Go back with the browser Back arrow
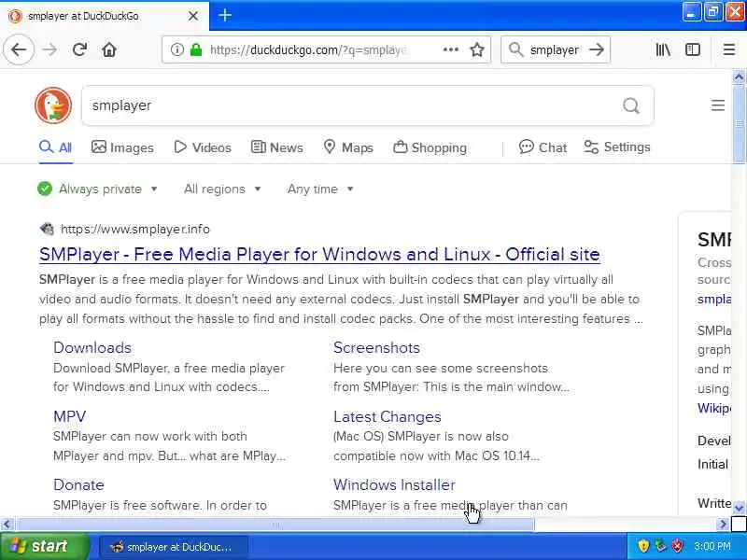Viewport: 747px width, 560px height. tap(19, 49)
